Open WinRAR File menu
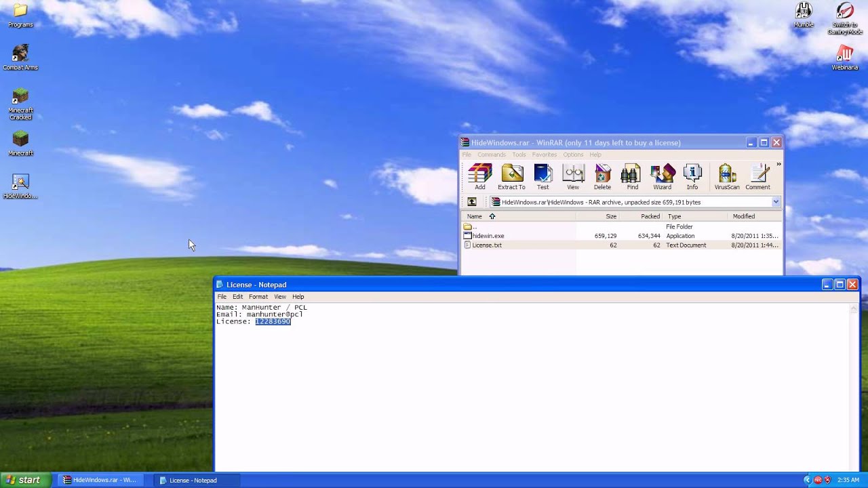 tap(467, 155)
